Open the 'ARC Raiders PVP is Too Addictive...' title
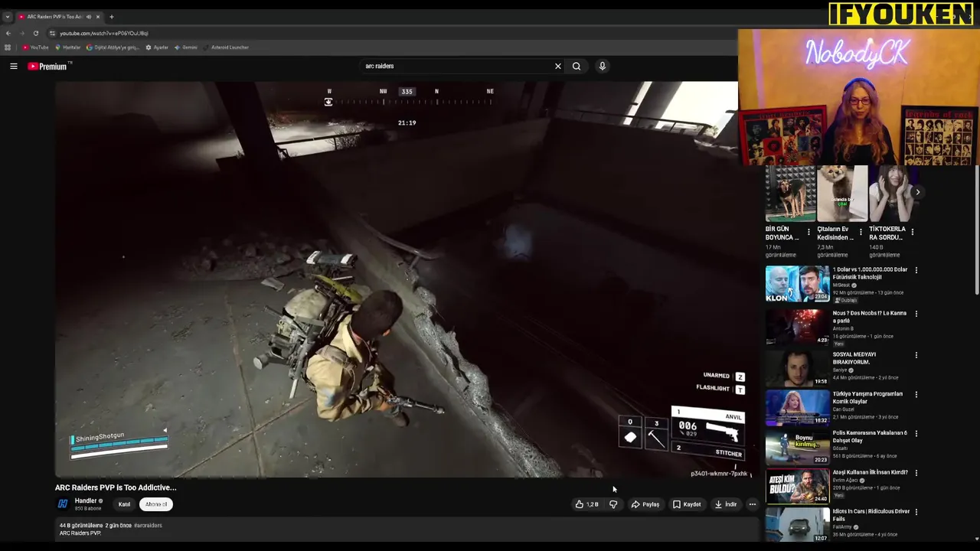The image size is (980, 551). pos(116,487)
